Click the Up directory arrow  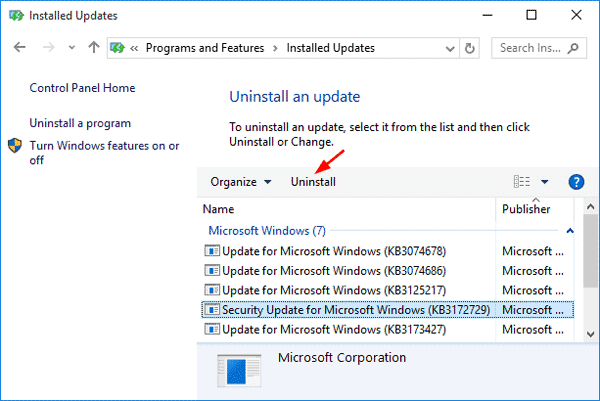click(93, 47)
